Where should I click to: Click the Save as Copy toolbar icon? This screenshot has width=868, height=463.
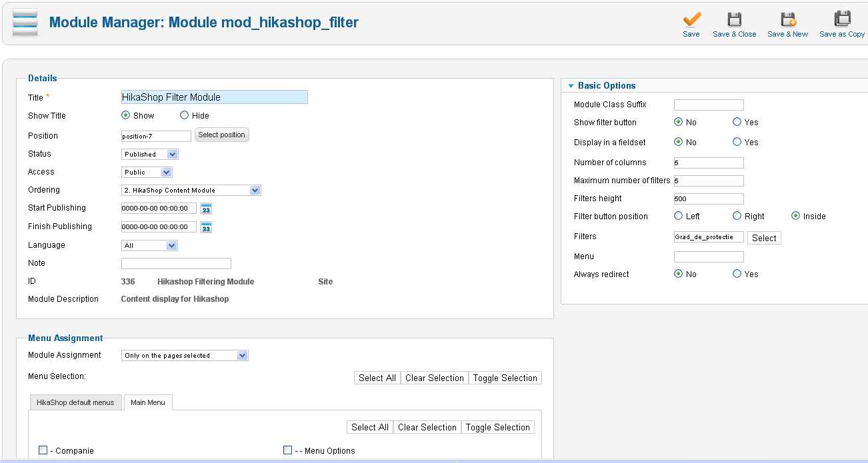tap(843, 19)
